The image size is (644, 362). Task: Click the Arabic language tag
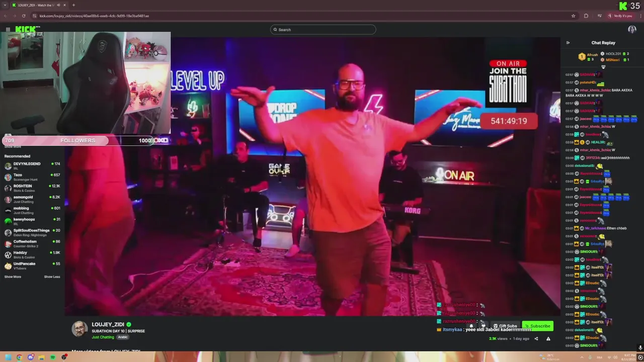click(123, 337)
